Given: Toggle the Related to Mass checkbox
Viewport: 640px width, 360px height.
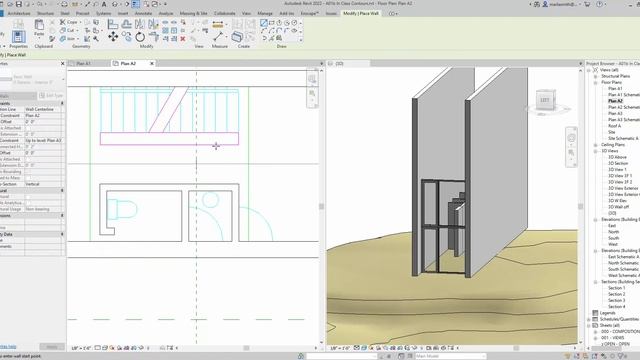Looking at the screenshot, I should (x=28, y=178).
